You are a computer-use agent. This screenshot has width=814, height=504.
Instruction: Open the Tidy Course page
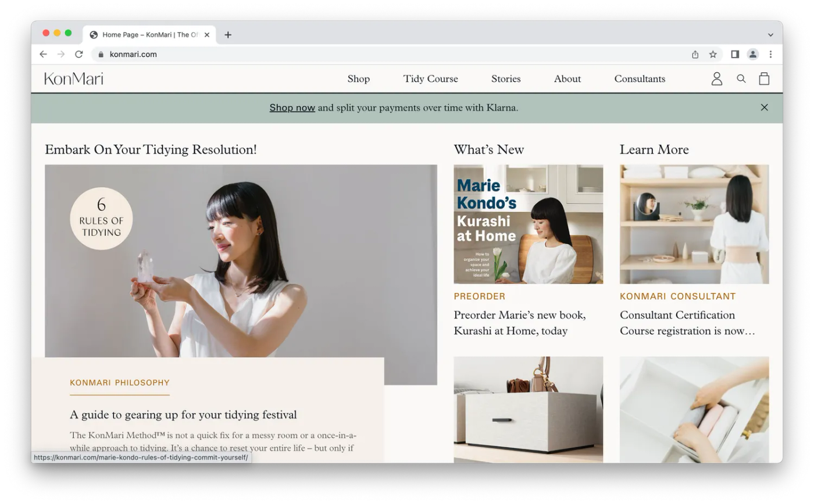[430, 78]
